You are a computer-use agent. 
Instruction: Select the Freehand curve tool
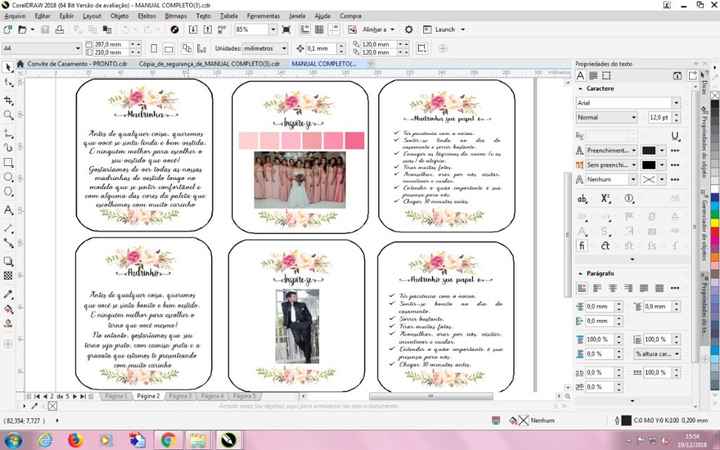[8, 134]
